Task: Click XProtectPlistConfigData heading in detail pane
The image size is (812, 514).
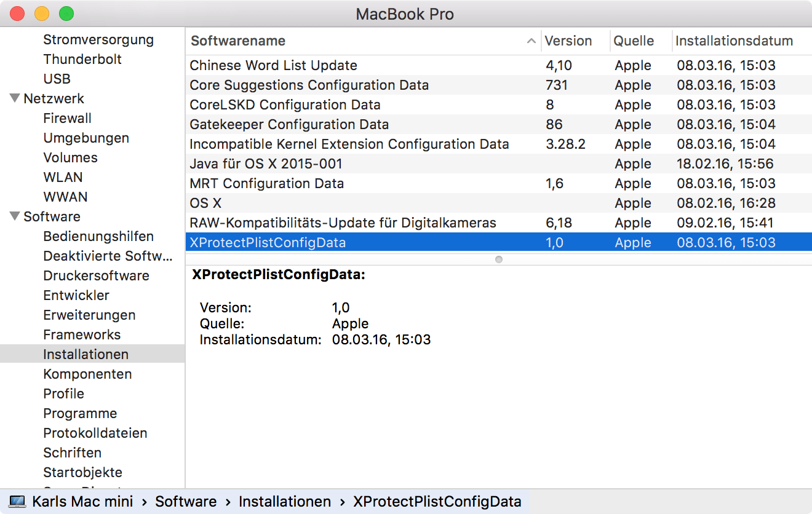Action: (x=279, y=275)
